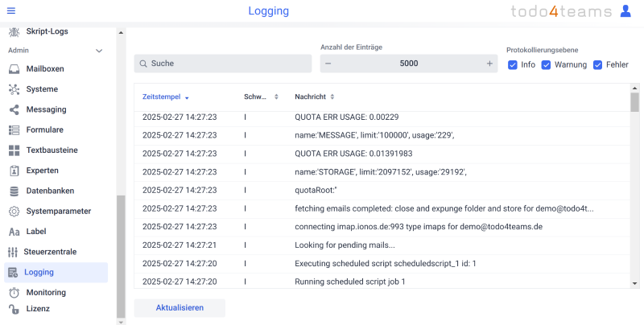Open Datenbanken menu entry
The image size is (644, 325).
[50, 191]
